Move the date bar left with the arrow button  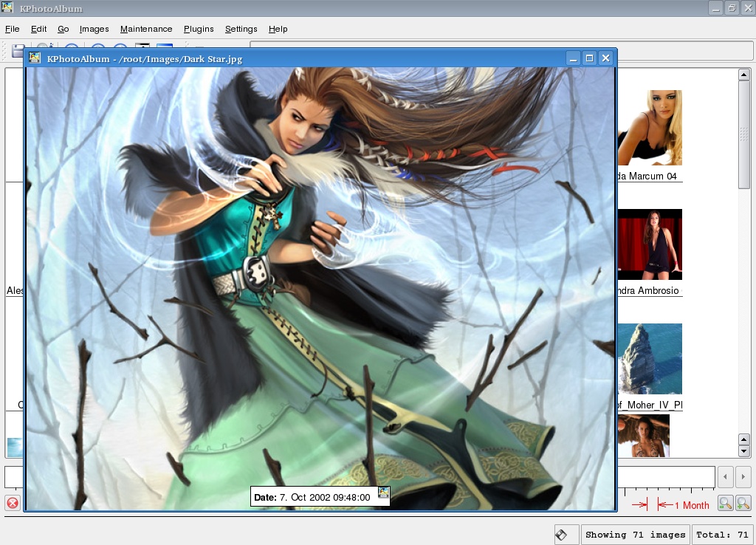pyautogui.click(x=725, y=476)
